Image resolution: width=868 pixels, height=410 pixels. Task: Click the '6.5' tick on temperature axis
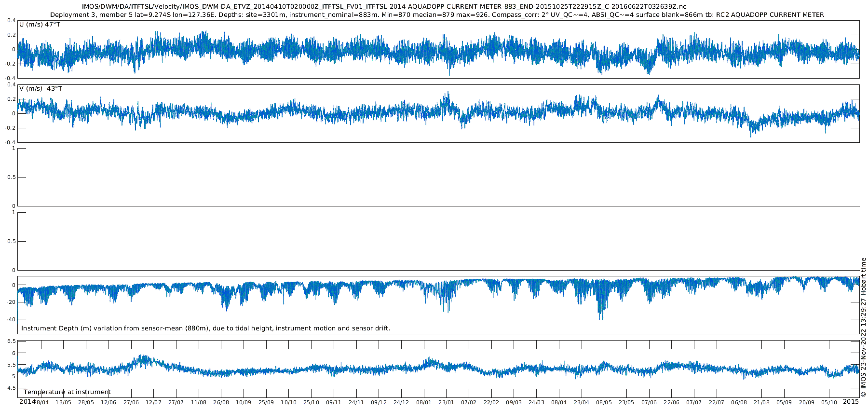[x=12, y=342]
